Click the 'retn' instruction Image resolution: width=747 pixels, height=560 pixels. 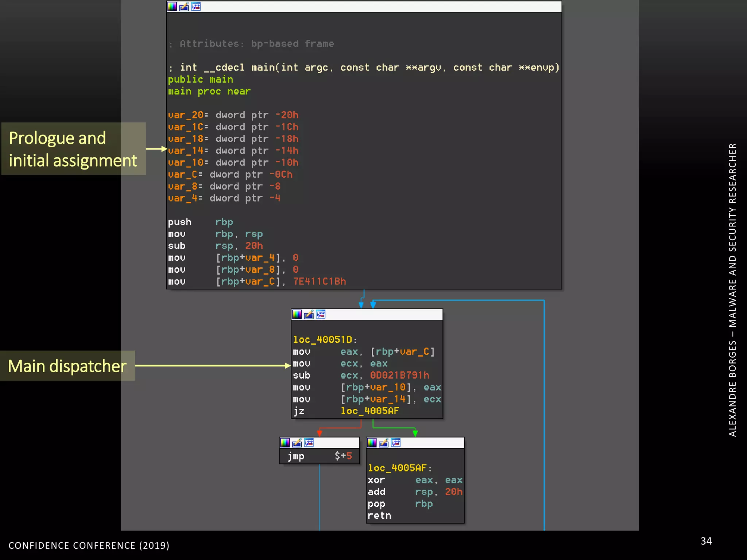point(379,516)
